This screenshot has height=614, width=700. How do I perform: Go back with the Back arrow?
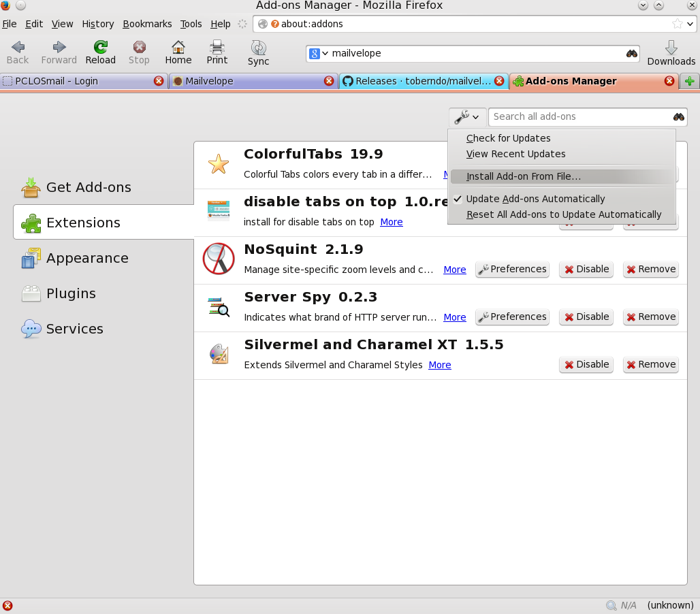[18, 52]
